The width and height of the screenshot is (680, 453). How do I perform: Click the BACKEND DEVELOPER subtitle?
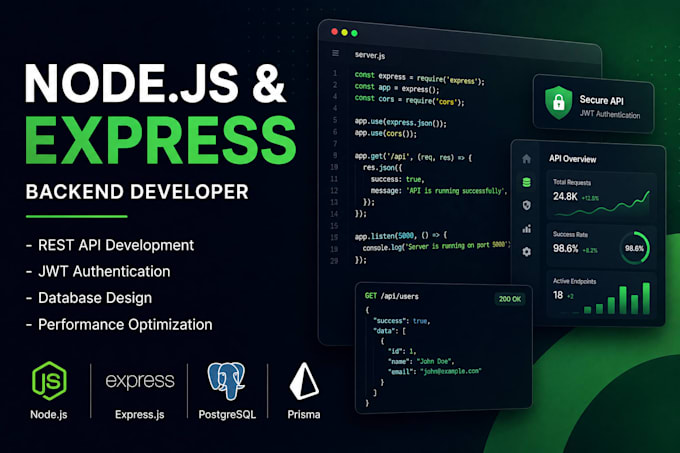point(137,192)
